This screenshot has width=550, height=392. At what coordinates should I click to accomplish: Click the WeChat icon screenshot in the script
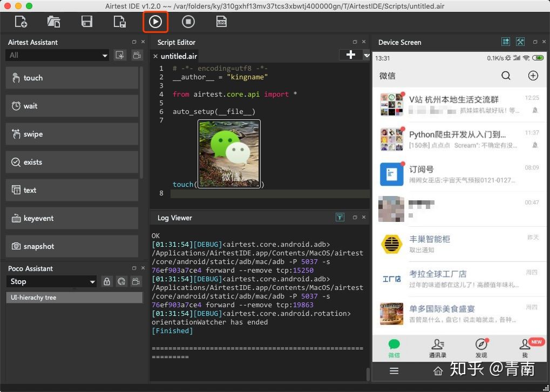click(x=229, y=154)
